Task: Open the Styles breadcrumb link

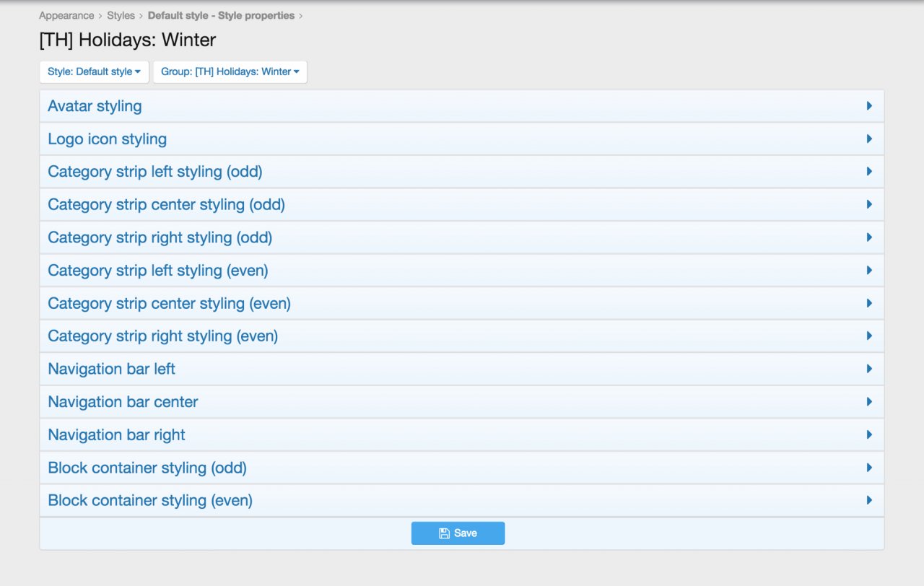Action: pyautogui.click(x=121, y=15)
